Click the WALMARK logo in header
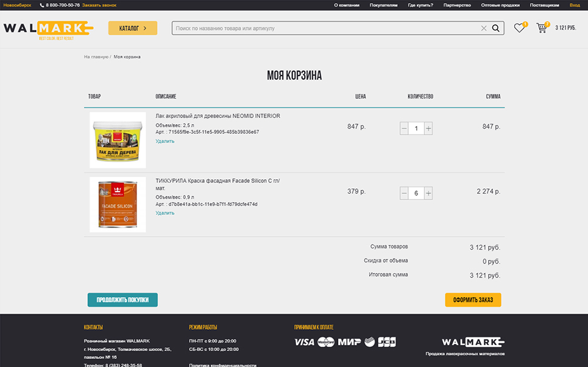This screenshot has width=588, height=367. click(x=48, y=30)
